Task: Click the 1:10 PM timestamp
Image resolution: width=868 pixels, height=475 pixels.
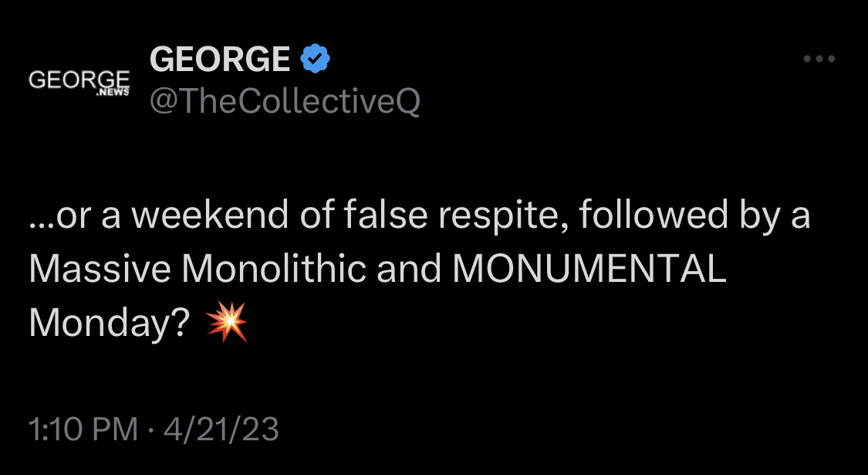Action: pos(83,429)
